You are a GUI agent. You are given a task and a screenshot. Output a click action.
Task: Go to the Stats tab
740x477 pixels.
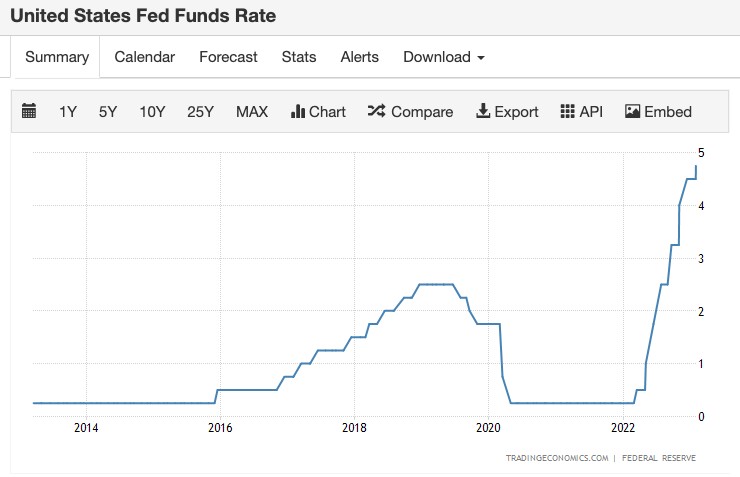click(x=299, y=57)
